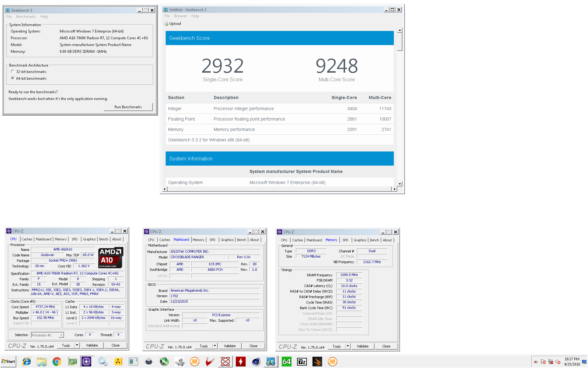Open File menu in Geekbench 3 launcher
The image size is (588, 368).
click(x=9, y=17)
